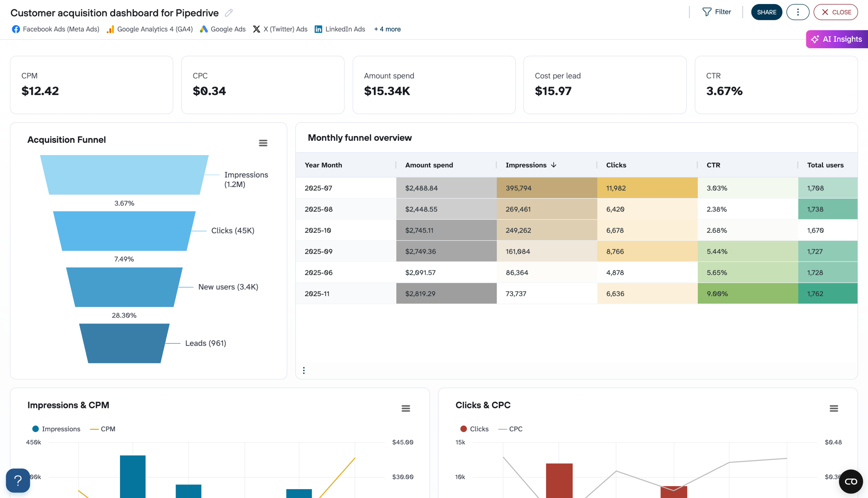Click the pencil icon to rename the dashboard
Viewport: 868px width, 498px height.
point(229,13)
